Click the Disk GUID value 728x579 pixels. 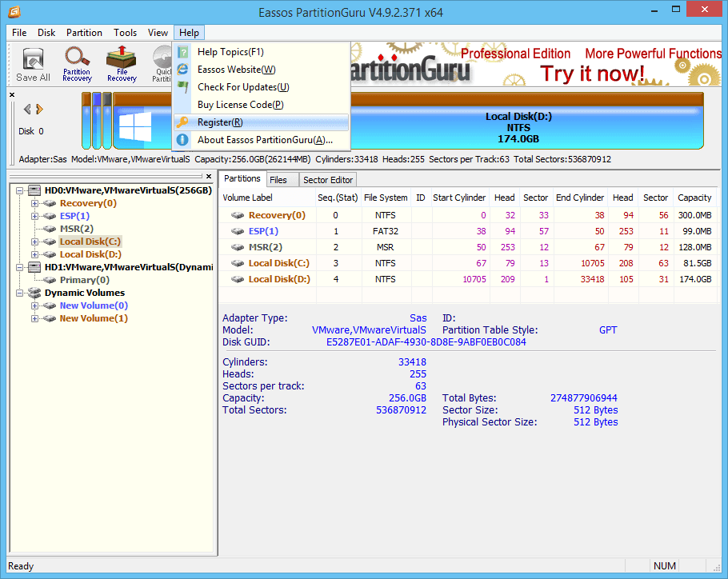[x=426, y=342]
